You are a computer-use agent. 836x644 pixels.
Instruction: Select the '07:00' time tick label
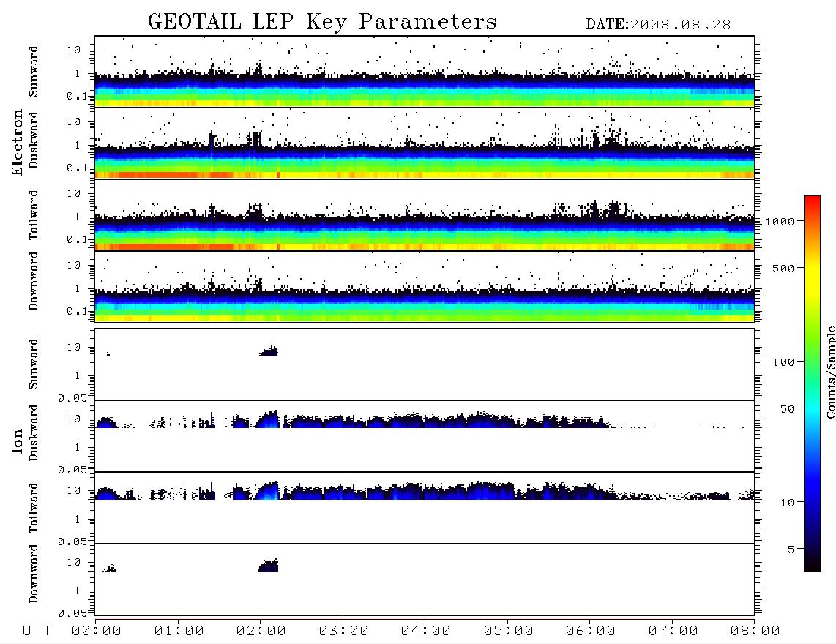click(x=673, y=632)
